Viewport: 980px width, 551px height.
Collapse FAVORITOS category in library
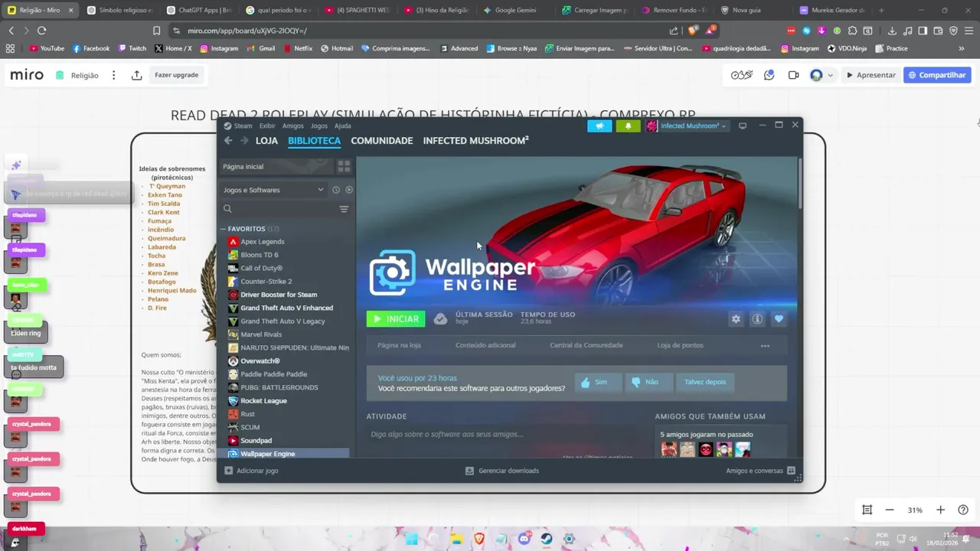[224, 229]
